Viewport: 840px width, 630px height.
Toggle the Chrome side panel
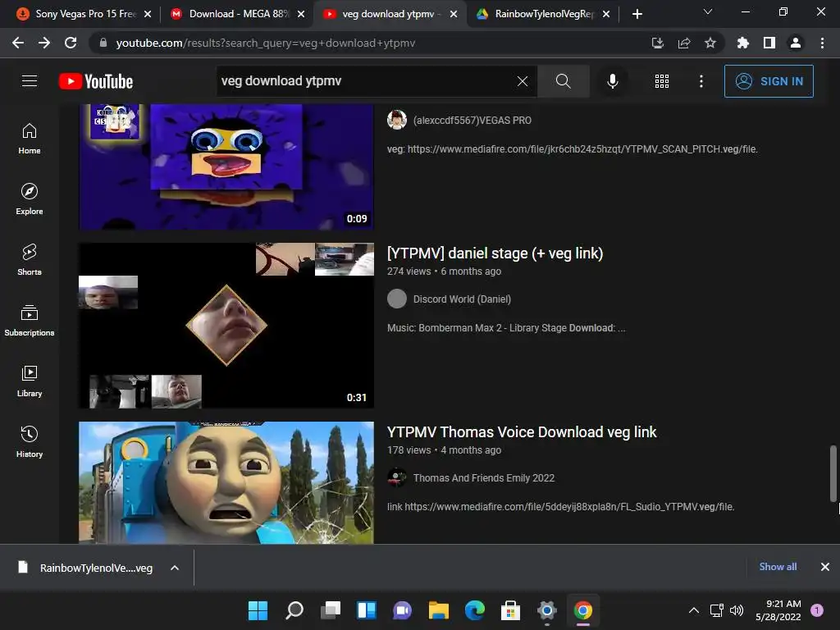coord(769,43)
